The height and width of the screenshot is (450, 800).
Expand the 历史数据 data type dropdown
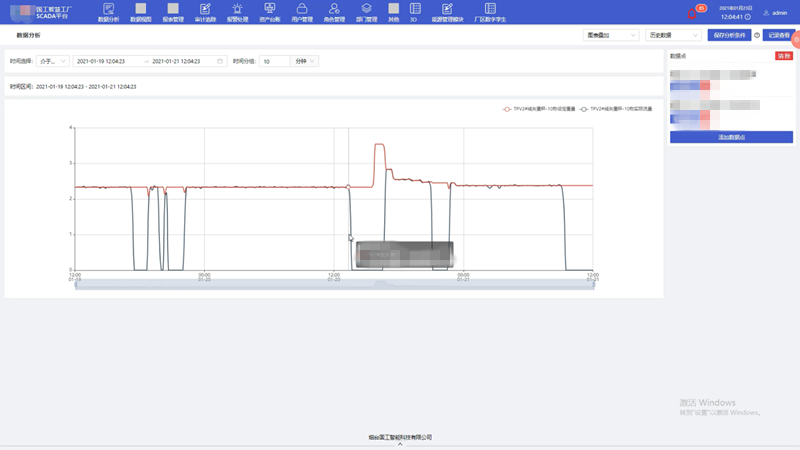(673, 35)
